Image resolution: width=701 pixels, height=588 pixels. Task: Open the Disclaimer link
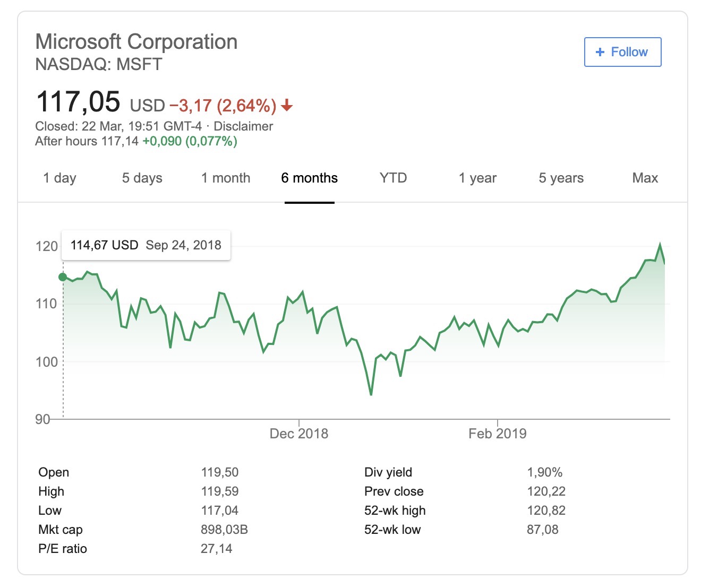pos(243,126)
